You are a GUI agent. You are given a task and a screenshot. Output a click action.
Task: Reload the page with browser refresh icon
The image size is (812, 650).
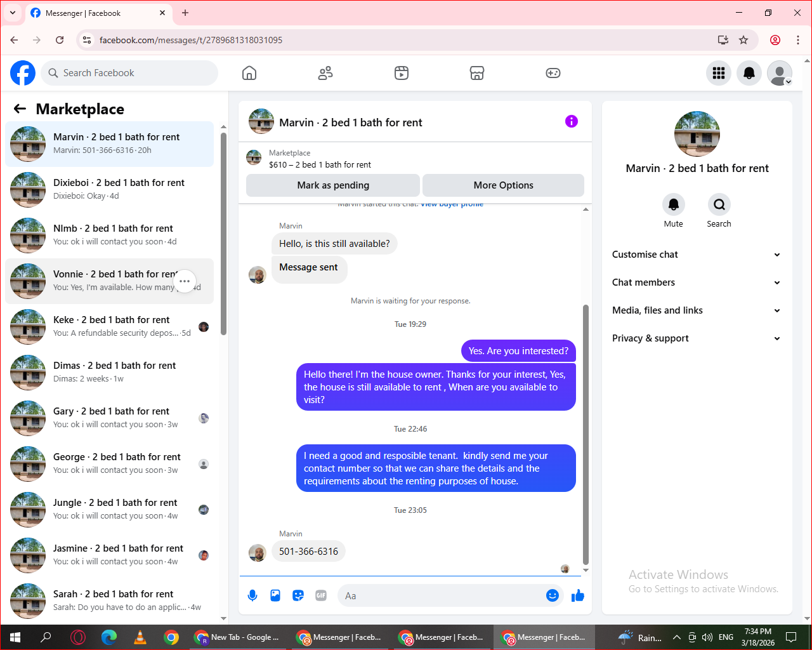click(x=60, y=40)
